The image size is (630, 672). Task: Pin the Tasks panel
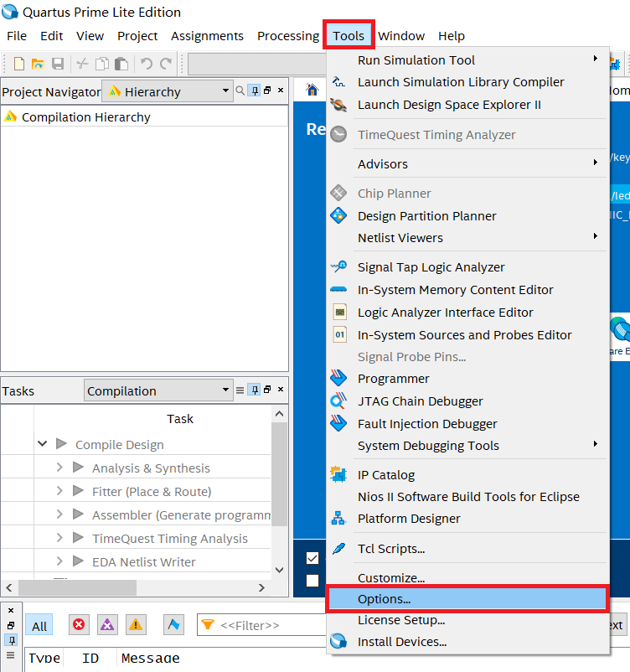point(255,390)
